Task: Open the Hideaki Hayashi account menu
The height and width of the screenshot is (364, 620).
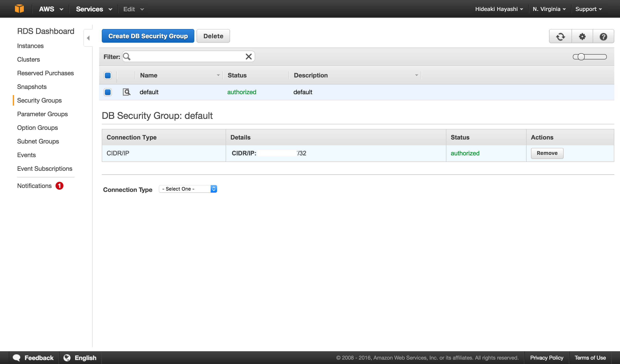Action: click(x=499, y=9)
